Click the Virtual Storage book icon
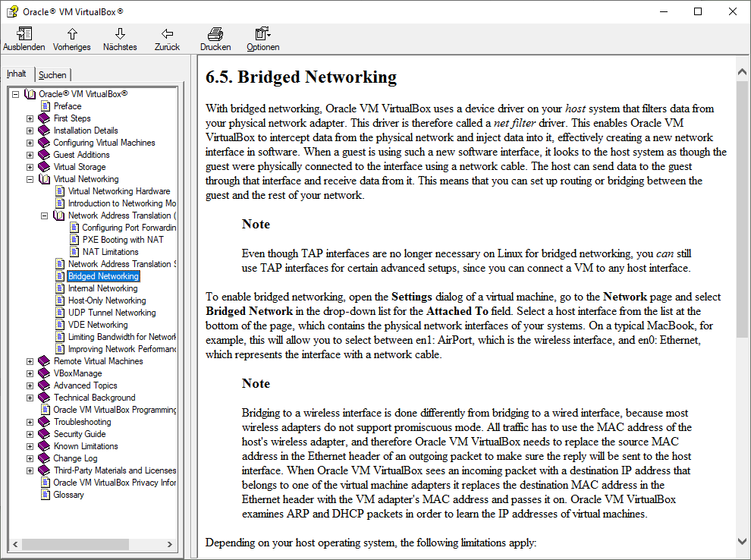The width and height of the screenshot is (751, 560). [44, 167]
